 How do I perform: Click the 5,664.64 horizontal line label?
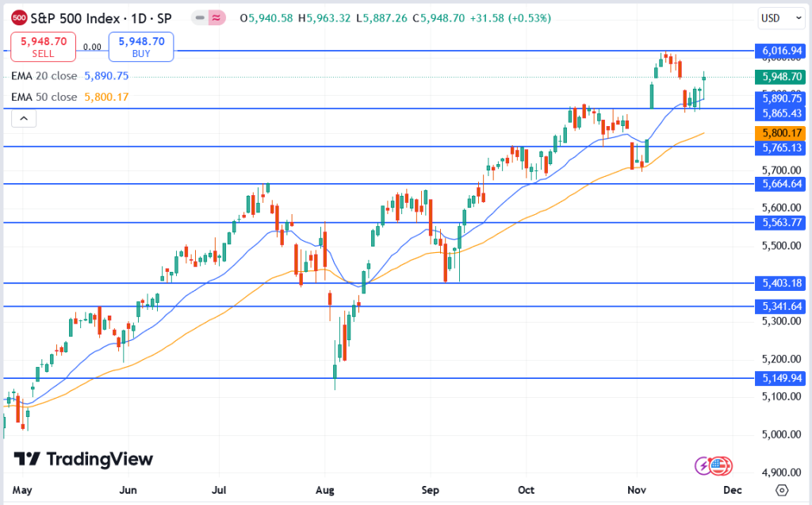click(x=780, y=184)
